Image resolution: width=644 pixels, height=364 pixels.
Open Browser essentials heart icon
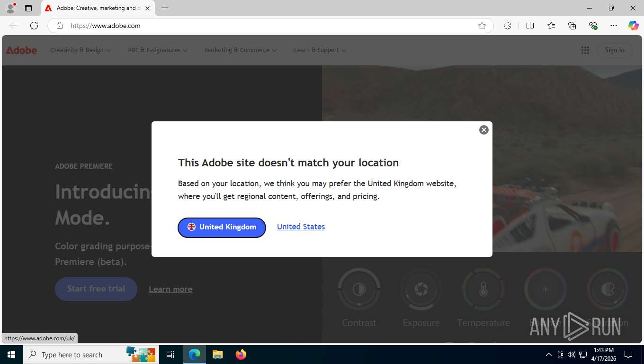[593, 26]
